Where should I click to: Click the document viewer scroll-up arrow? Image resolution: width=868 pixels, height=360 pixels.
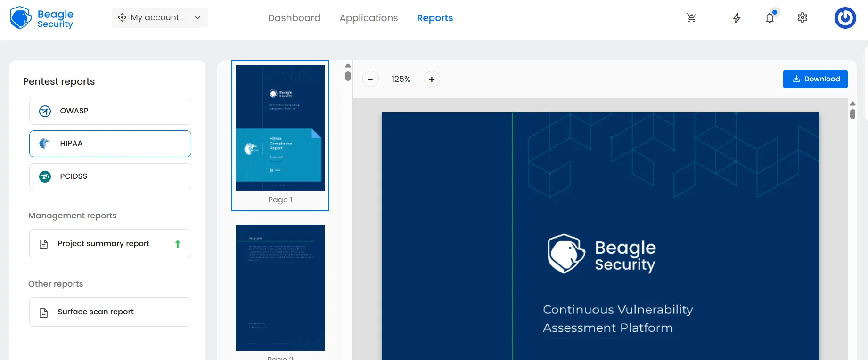point(852,104)
